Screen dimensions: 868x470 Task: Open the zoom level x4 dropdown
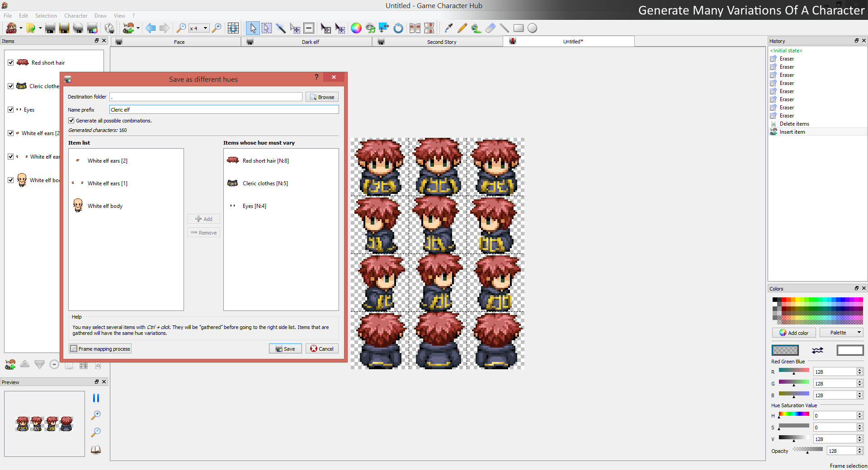205,28
